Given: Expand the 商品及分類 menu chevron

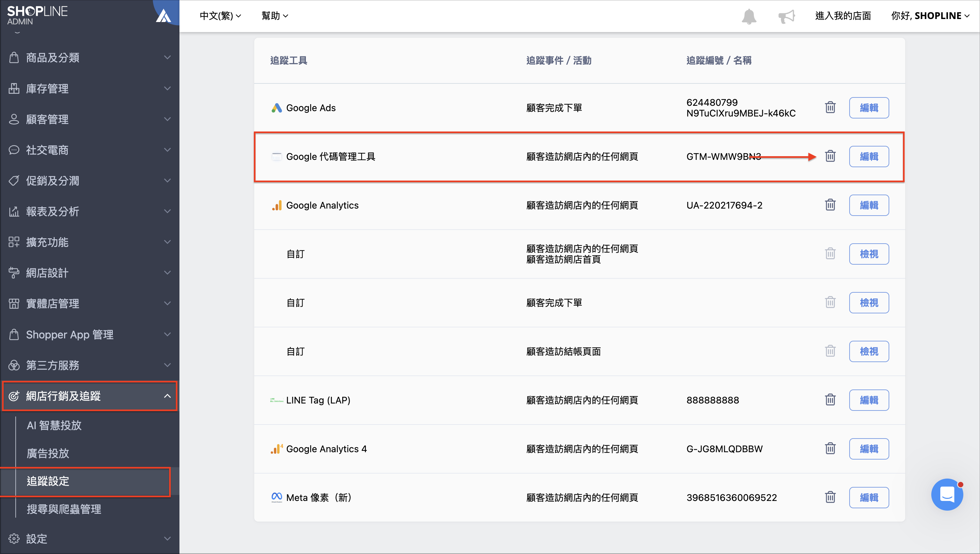Looking at the screenshot, I should tap(167, 57).
